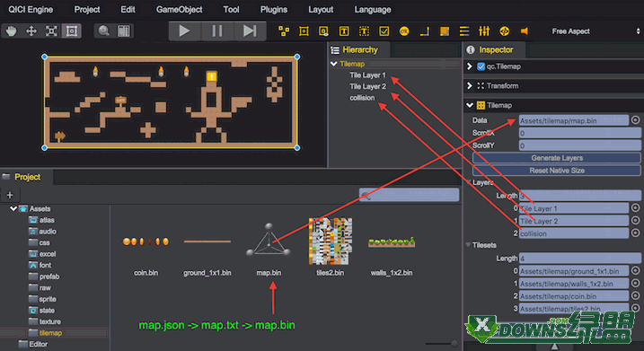This screenshot has width=644, height=351.
Task: Click the text T toolbar icon
Action: [344, 31]
